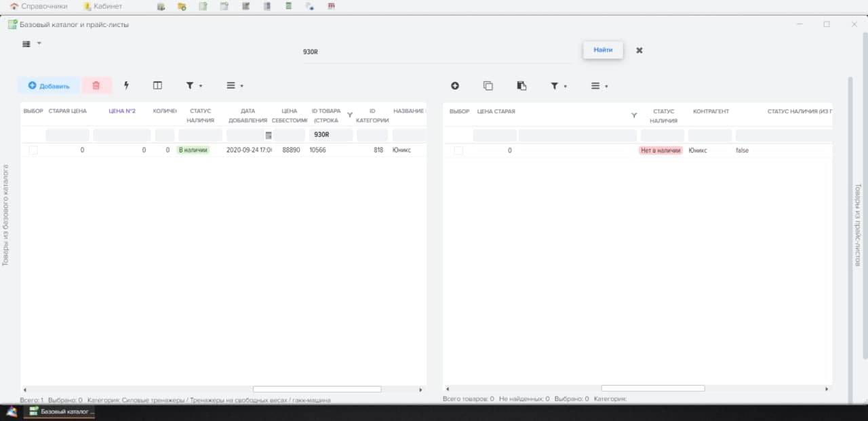The image size is (868, 421).
Task: Open the hamburger menu dropdown in base catalog toolbar
Action: click(235, 85)
